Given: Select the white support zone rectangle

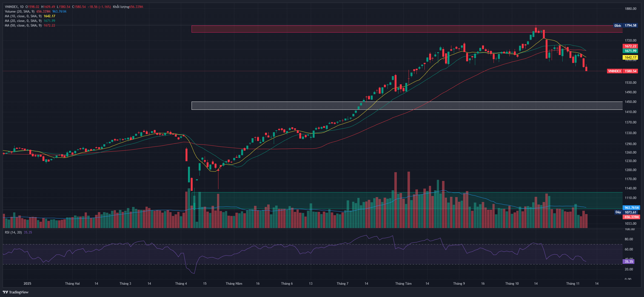Looking at the screenshot, I should click(274, 106).
